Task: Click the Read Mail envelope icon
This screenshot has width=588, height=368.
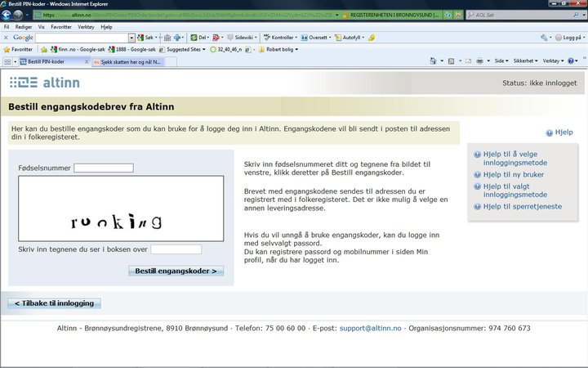Action: click(469, 61)
